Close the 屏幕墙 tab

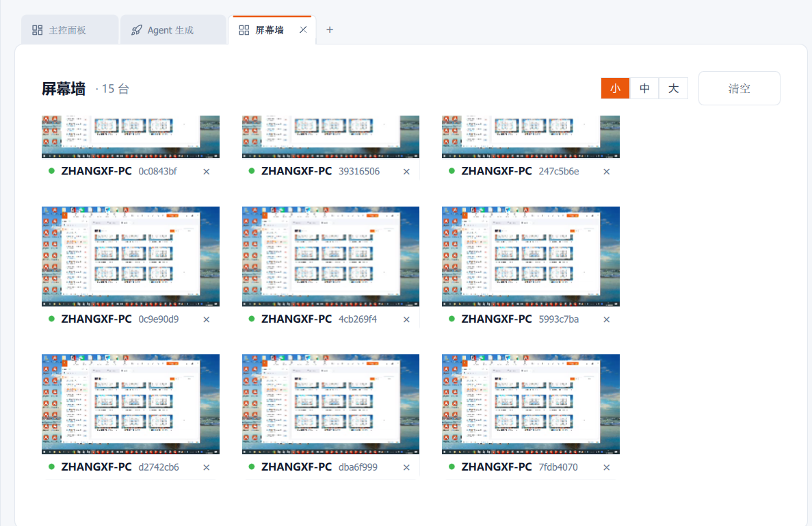point(304,29)
